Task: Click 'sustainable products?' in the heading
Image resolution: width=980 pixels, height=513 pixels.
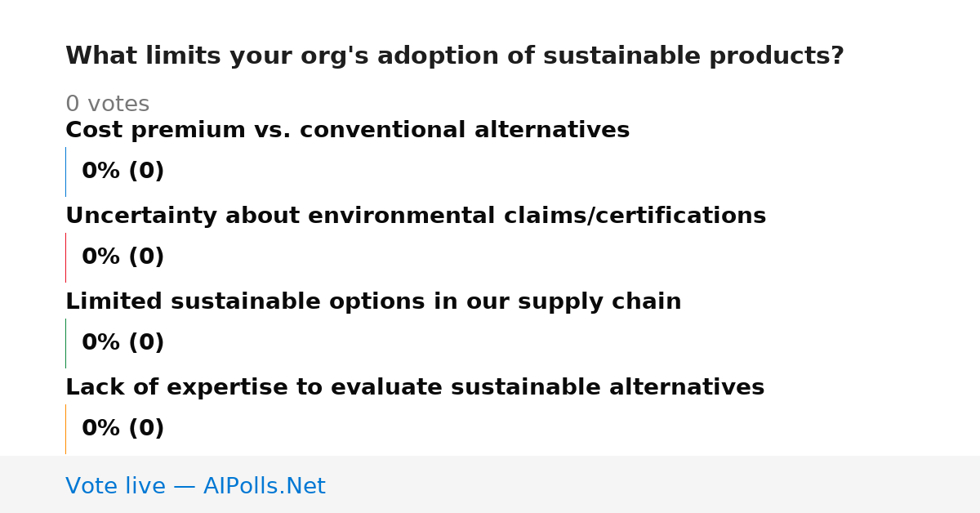Action: (693, 56)
